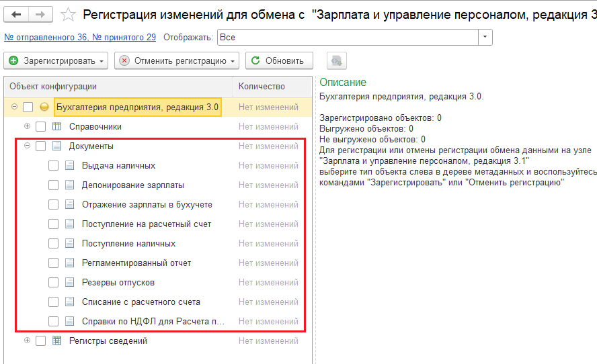Click the document icon of Списание с расчетного счета
Screen dimensions: 597x364
(69, 302)
